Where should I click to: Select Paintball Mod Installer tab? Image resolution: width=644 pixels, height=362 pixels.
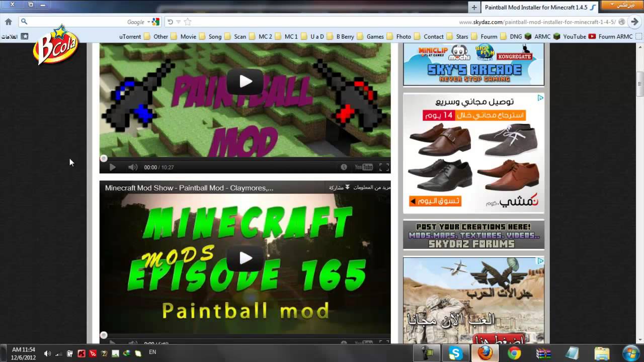(x=540, y=7)
